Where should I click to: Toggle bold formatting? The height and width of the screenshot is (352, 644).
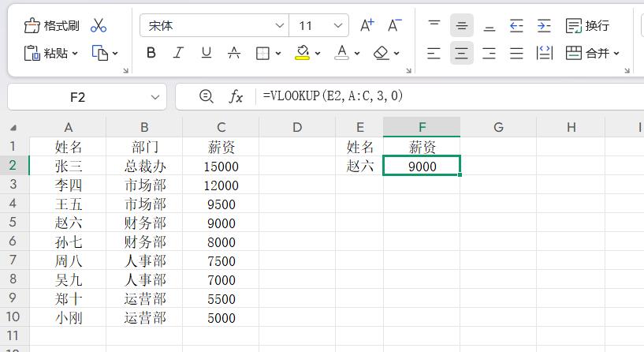pos(151,53)
